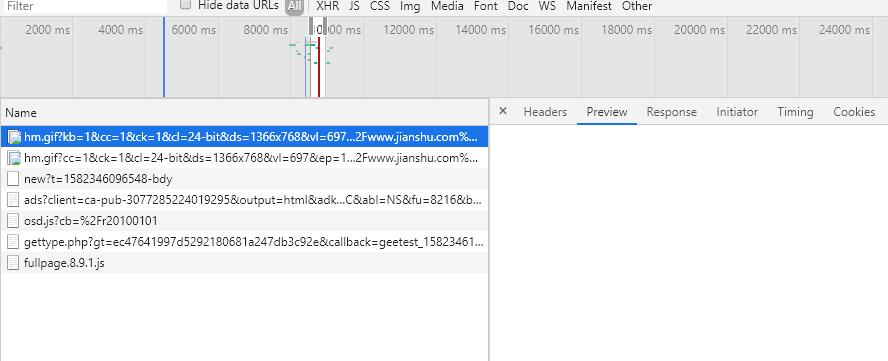Filter requests by CSS
888x361 pixels.
point(379,6)
